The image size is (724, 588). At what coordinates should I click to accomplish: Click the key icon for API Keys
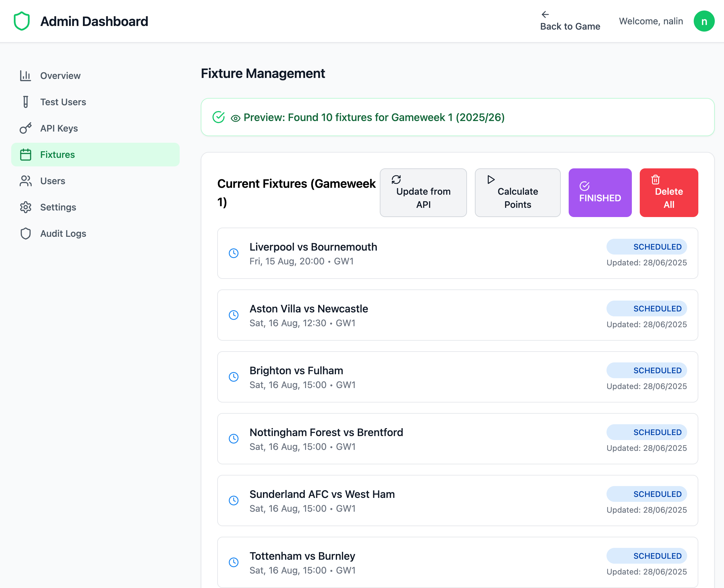25,128
